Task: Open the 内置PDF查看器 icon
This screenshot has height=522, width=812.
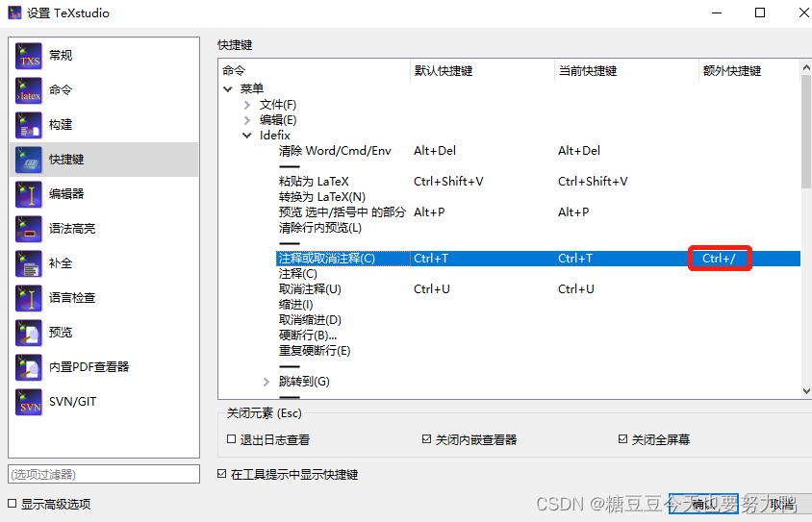Action: point(29,367)
